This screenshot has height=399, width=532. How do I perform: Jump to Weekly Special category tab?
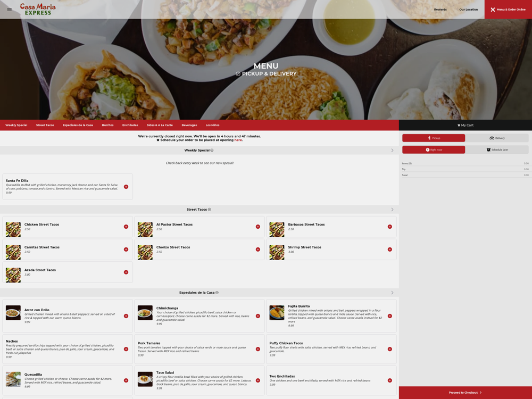pos(16,125)
